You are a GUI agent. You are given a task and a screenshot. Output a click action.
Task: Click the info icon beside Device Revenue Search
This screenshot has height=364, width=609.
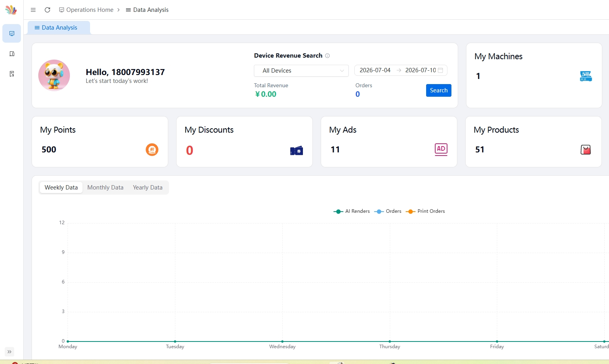[x=327, y=56]
